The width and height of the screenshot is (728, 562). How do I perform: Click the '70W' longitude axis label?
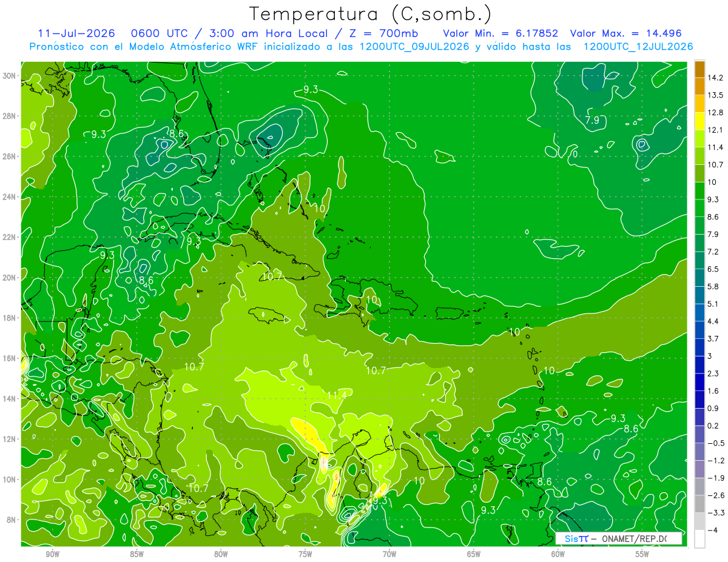(x=389, y=554)
